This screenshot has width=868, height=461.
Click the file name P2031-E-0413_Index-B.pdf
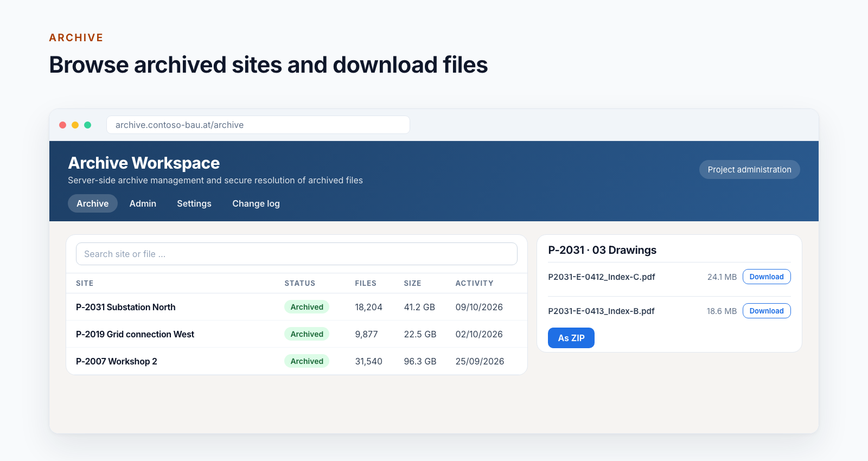[601, 311]
